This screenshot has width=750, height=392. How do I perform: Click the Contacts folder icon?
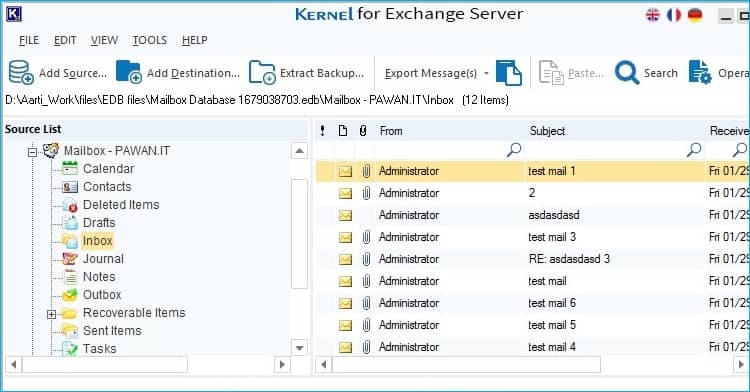(70, 186)
